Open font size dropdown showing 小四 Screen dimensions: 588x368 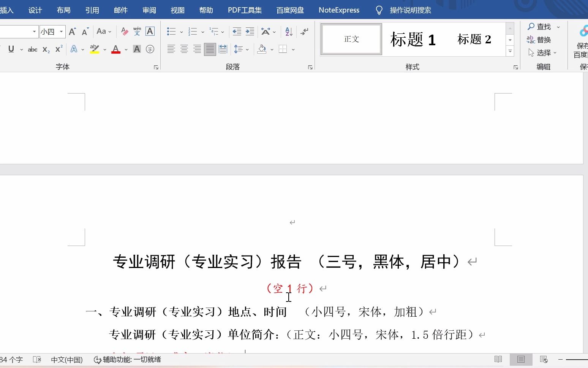(61, 32)
